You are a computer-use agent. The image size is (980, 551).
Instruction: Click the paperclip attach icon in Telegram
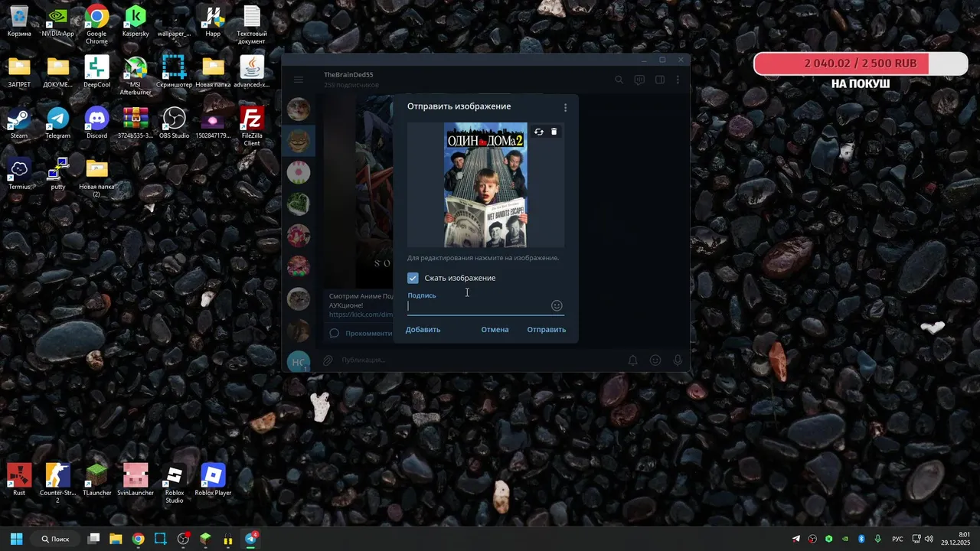328,360
